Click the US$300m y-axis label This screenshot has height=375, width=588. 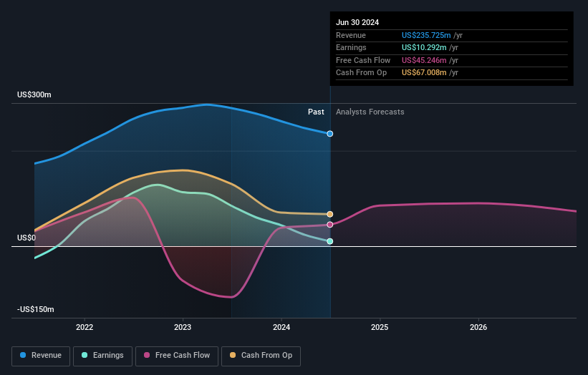34,94
